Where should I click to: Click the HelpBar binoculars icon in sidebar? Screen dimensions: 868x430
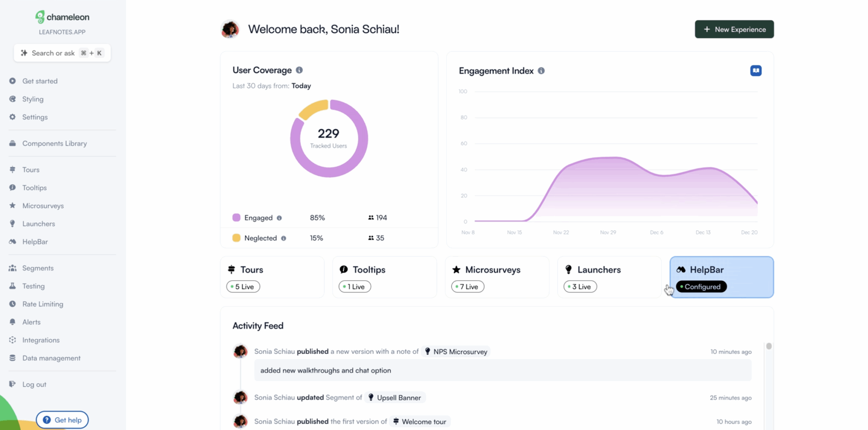coord(13,241)
